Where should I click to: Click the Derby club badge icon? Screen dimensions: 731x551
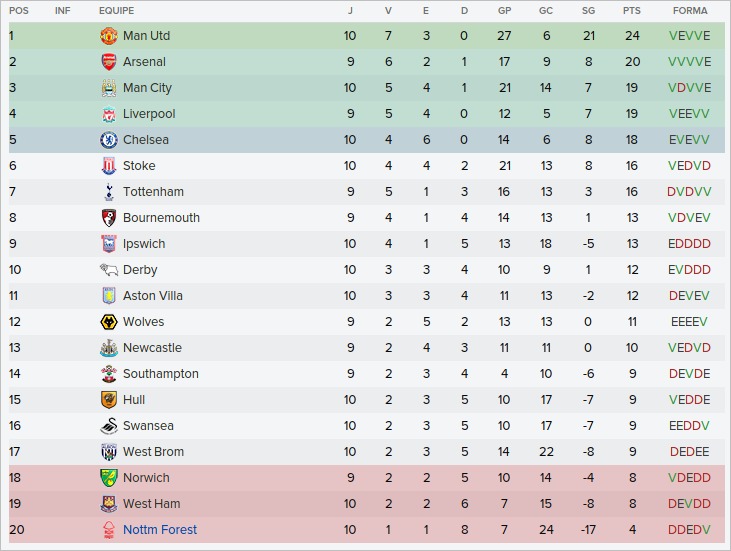tap(109, 270)
